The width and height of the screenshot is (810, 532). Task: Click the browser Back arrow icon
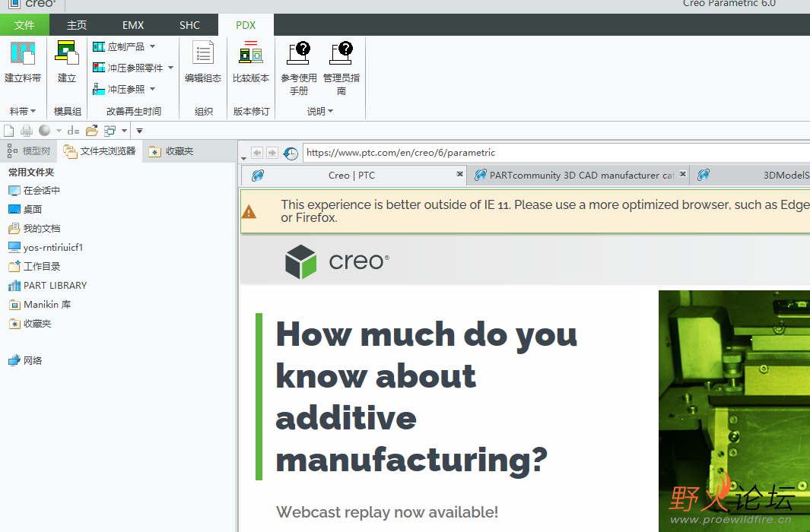pos(257,153)
